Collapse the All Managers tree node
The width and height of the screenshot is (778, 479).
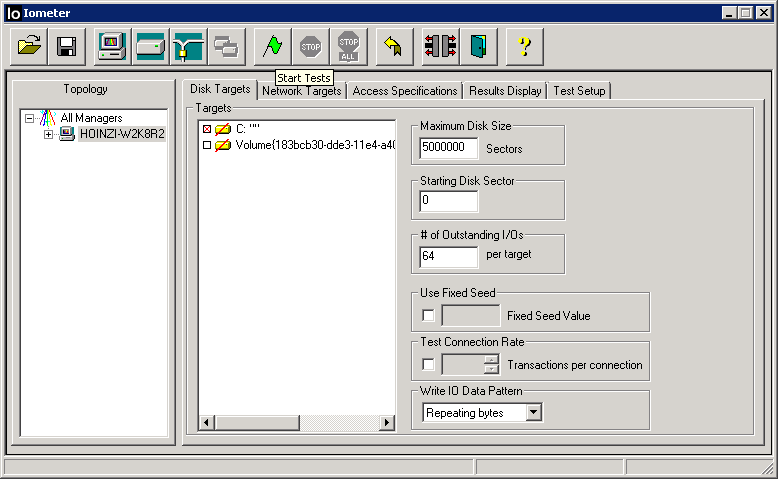(29, 118)
